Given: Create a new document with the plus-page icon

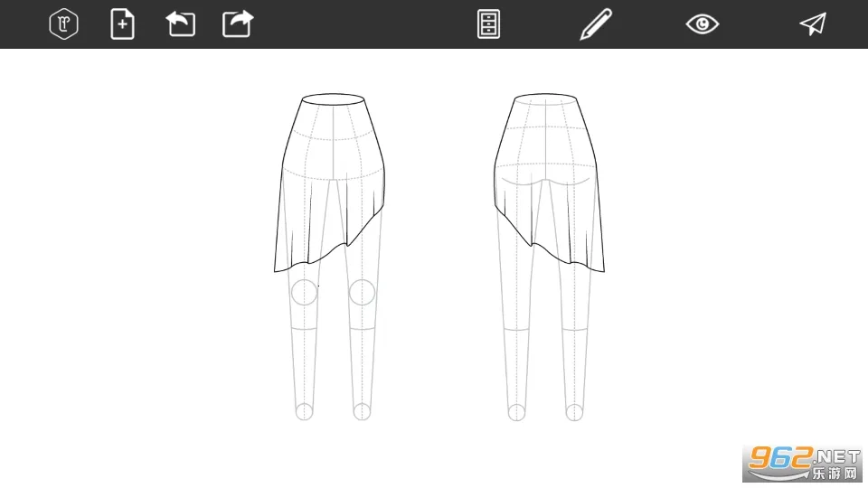Looking at the screenshot, I should click(x=122, y=24).
